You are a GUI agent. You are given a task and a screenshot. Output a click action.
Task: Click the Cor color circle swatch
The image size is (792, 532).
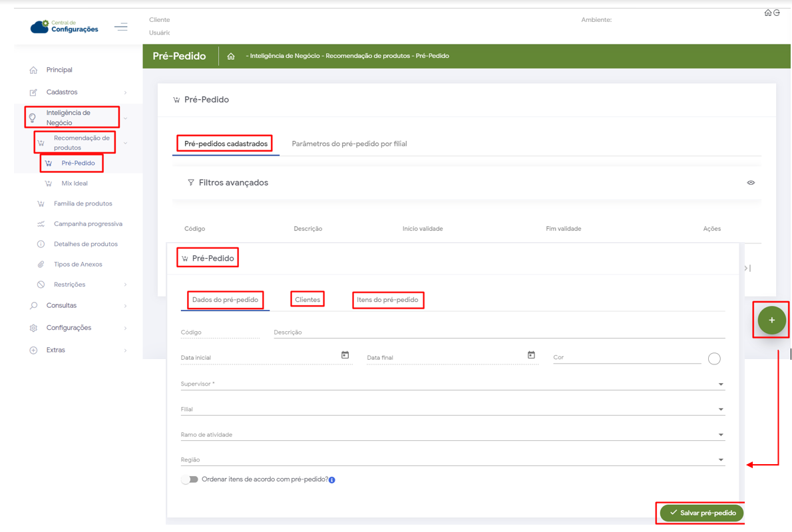click(714, 359)
